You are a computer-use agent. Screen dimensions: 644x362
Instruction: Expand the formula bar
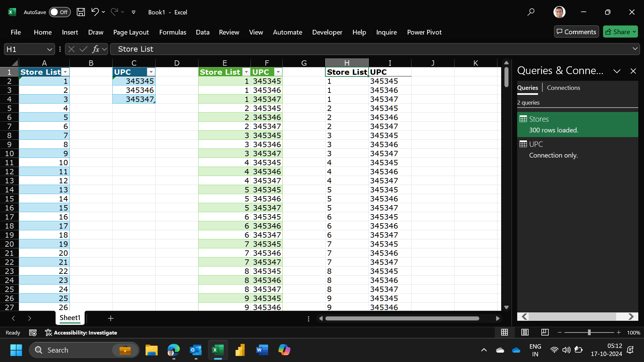tap(635, 49)
